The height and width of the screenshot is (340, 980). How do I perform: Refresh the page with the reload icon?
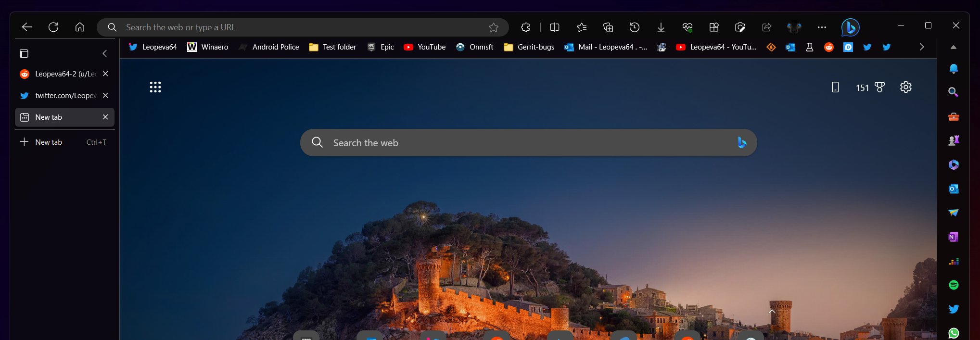[x=53, y=27]
